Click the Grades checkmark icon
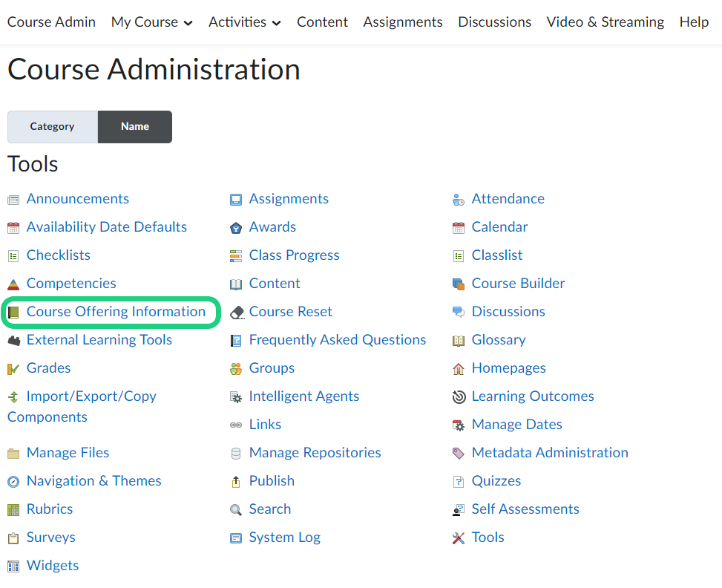The width and height of the screenshot is (722, 588). coord(13,369)
